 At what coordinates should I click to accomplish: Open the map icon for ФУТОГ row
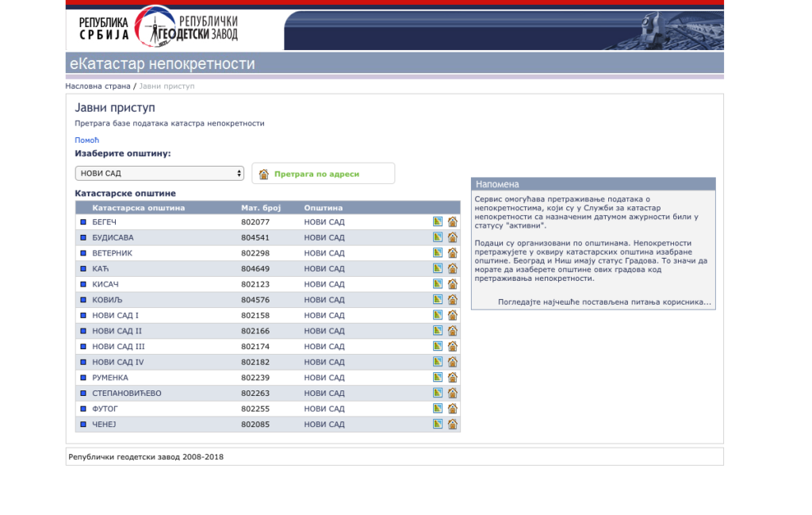click(x=438, y=408)
